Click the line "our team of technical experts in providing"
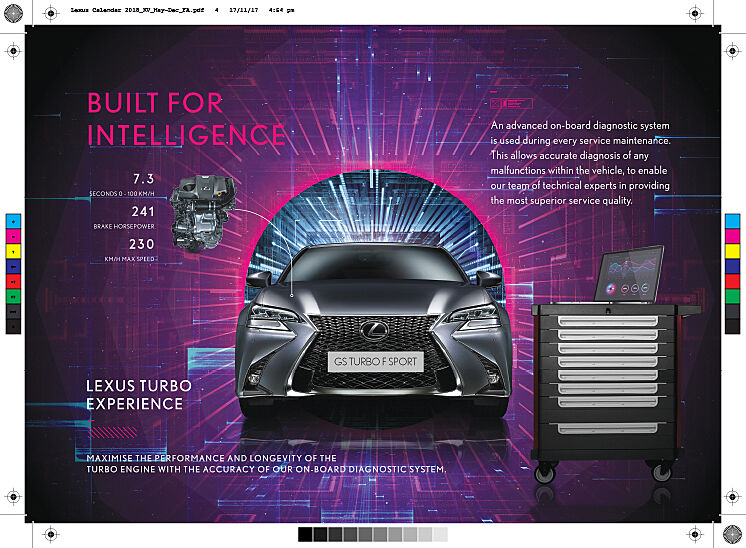The width and height of the screenshot is (746, 548). click(580, 186)
